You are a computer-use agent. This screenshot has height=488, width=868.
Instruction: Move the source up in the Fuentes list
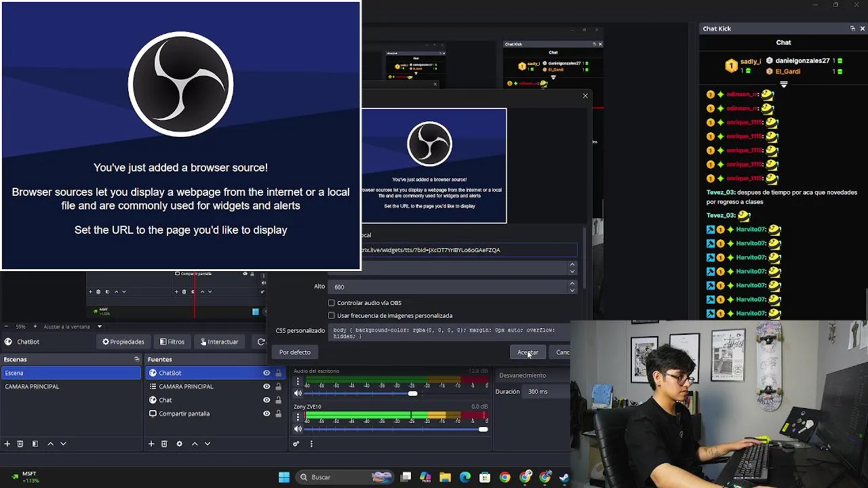pos(195,444)
